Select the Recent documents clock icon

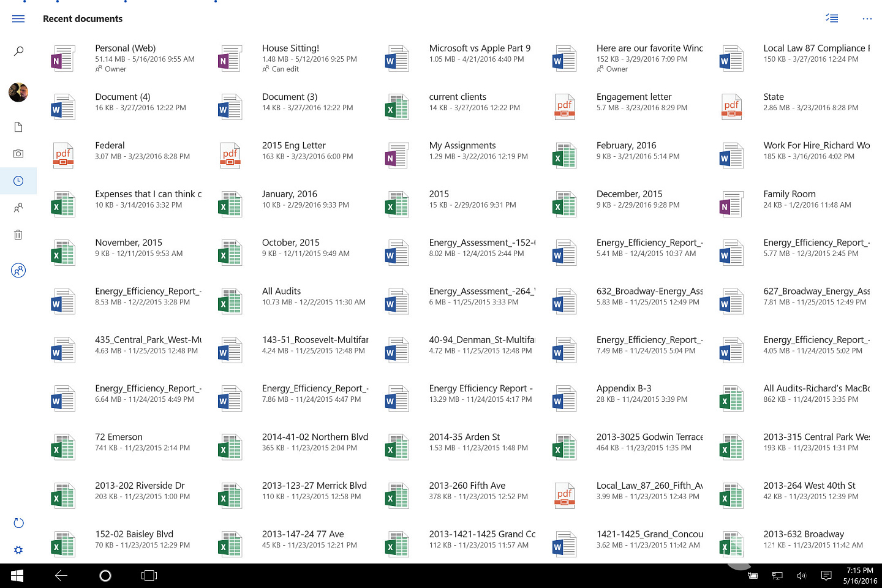18,181
